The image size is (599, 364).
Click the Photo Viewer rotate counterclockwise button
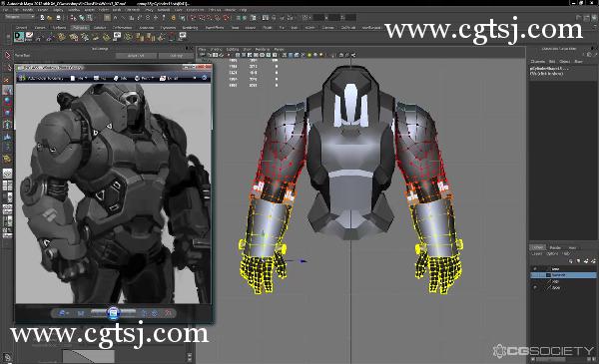tap(144, 313)
